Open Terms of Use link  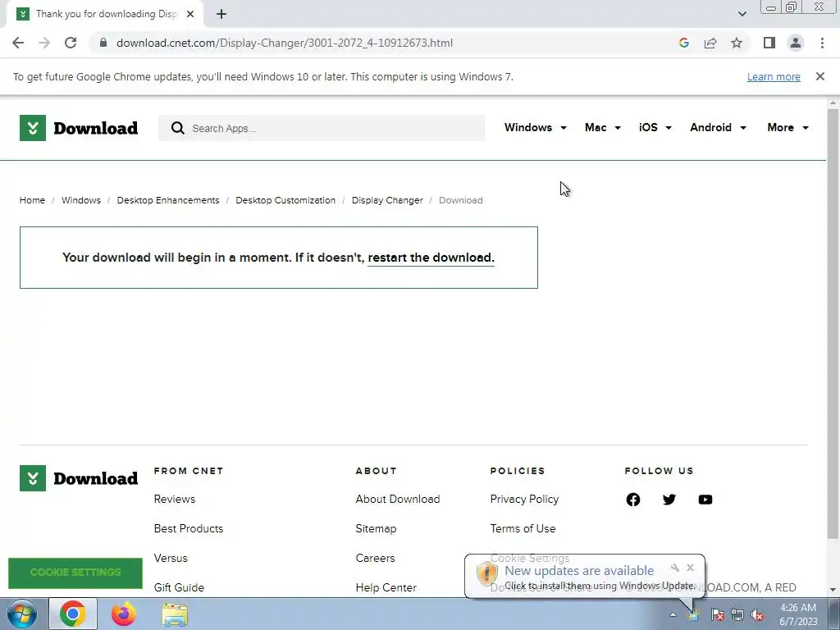pyautogui.click(x=523, y=528)
